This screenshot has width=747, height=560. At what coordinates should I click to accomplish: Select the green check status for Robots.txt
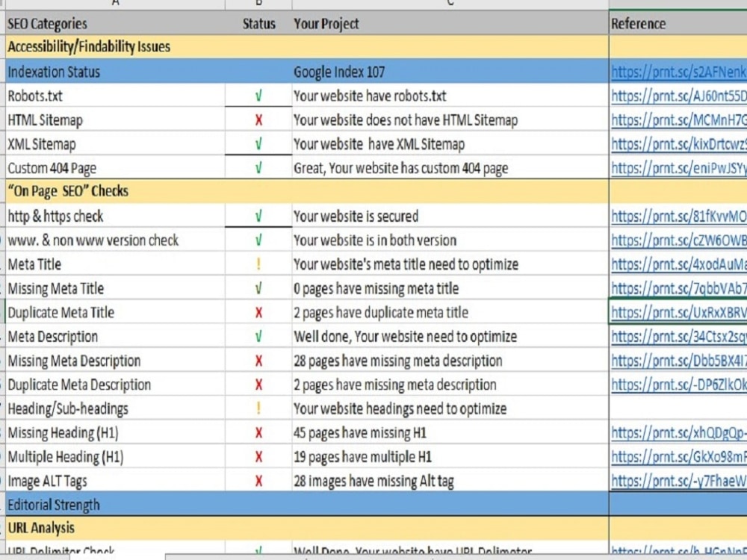point(258,96)
